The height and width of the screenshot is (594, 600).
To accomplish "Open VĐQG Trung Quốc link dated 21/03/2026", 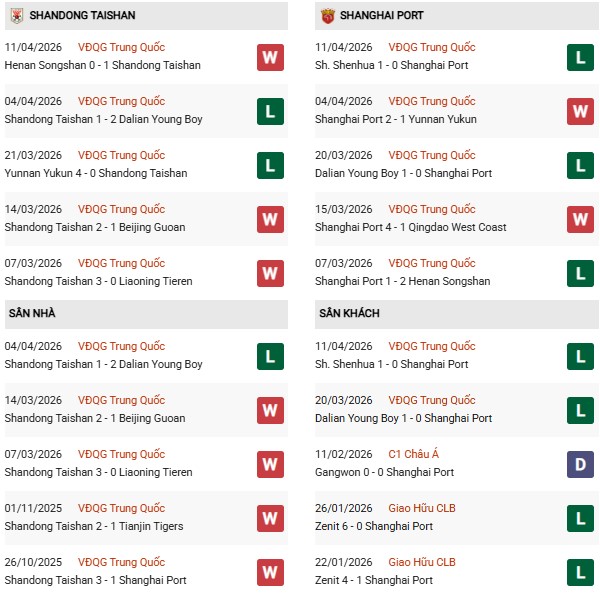I will (123, 155).
